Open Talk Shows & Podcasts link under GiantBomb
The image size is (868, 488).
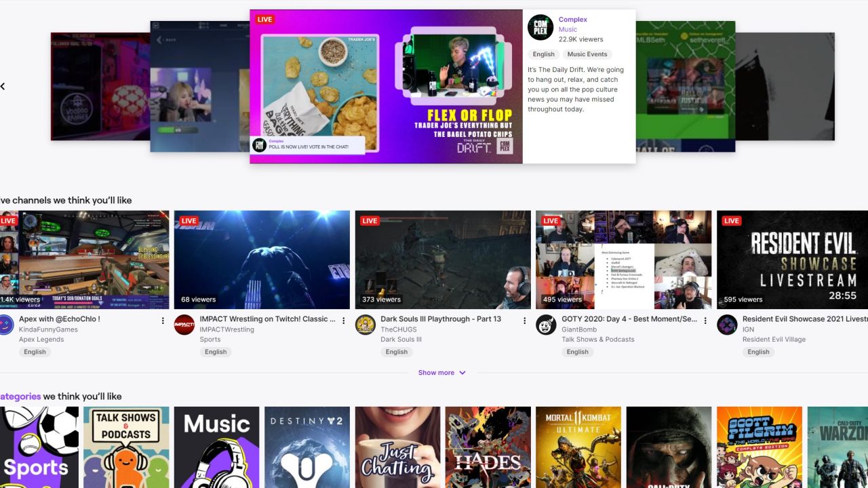point(598,340)
